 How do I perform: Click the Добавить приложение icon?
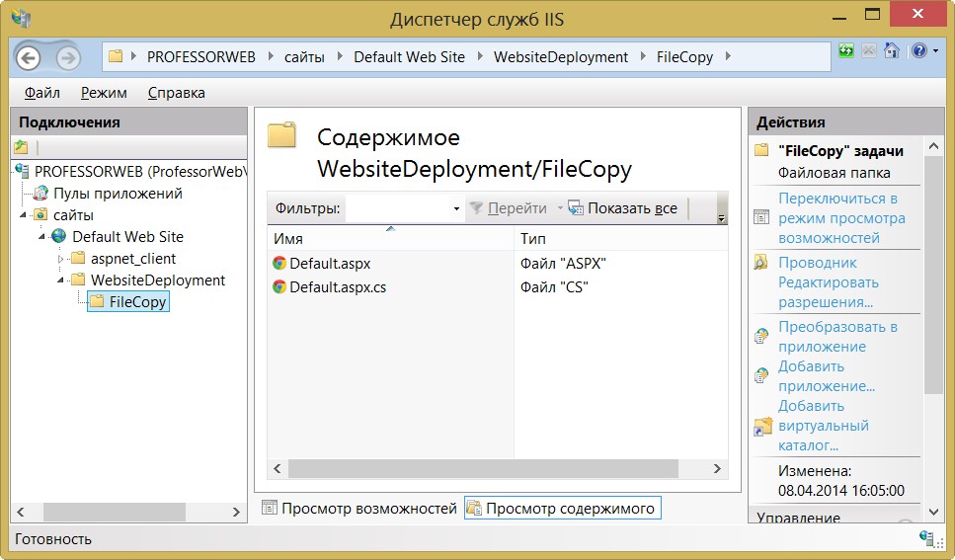[761, 375]
